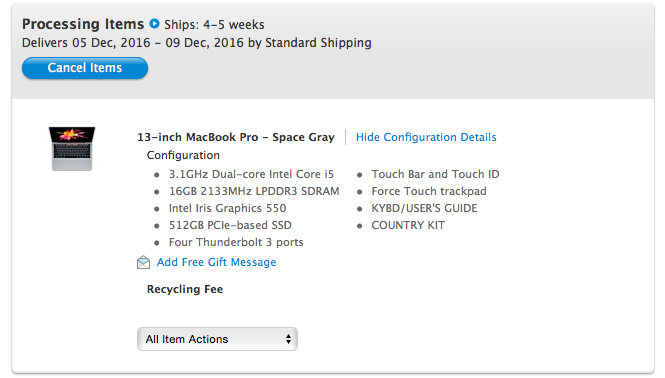Click the Recycling Fee label
This screenshot has width=665, height=378.
point(185,289)
